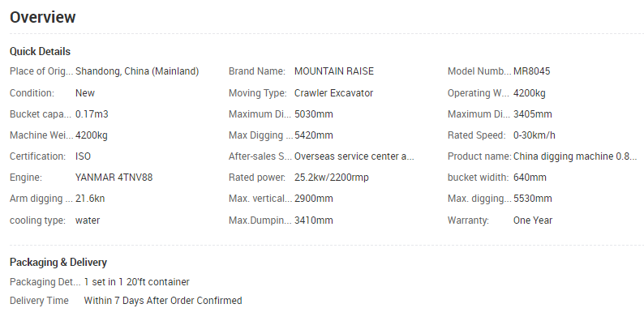Click the water cooling type value
644x321 pixels.
[x=88, y=220]
